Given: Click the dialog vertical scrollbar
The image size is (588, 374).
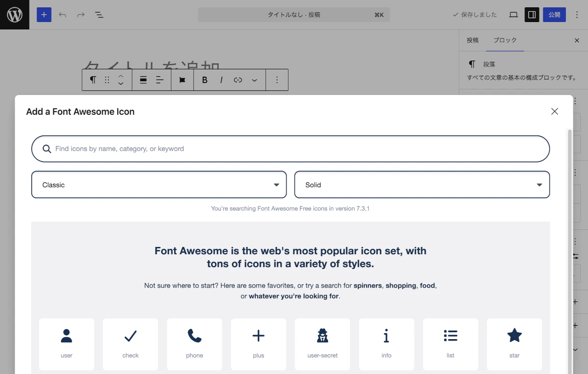Looking at the screenshot, I should (570, 251).
